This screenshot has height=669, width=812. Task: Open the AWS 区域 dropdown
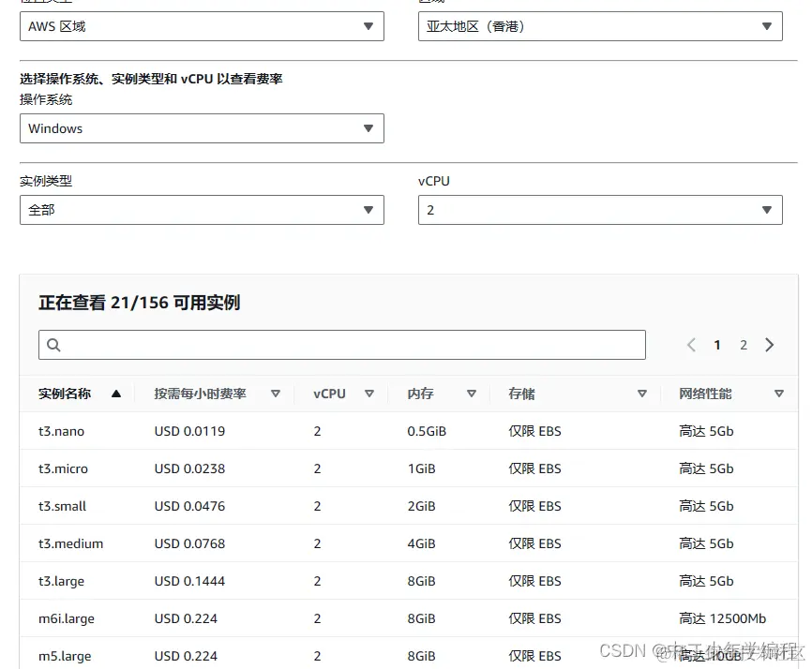click(x=202, y=26)
